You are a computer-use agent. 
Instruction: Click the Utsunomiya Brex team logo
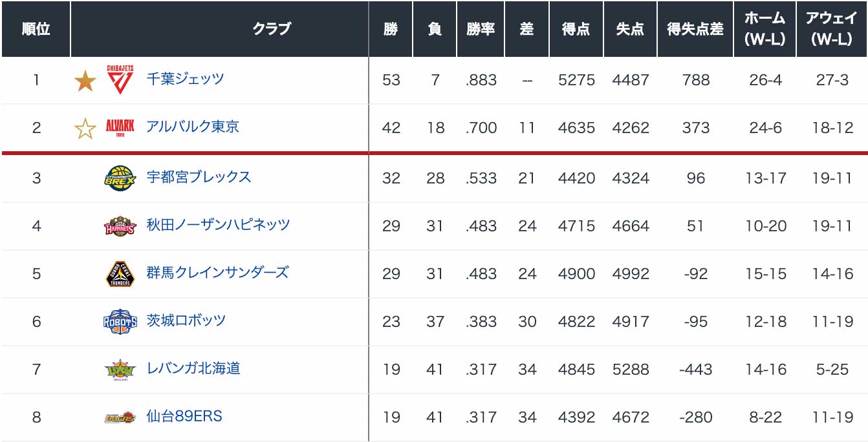120,178
